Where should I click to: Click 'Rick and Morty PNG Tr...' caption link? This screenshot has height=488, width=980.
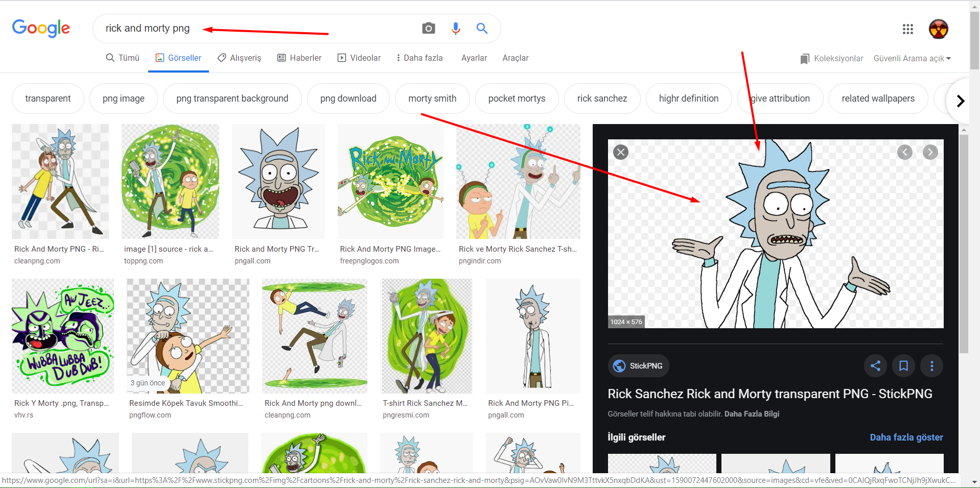[277, 249]
